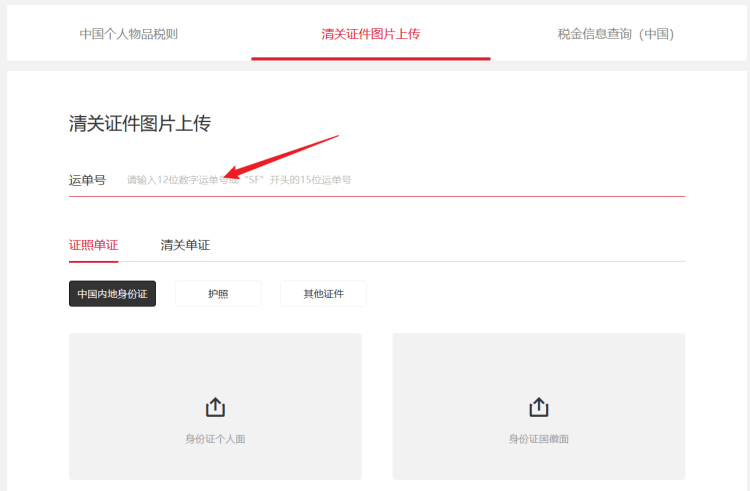Select the 其他证件 option
This screenshot has width=750, height=491.
[x=323, y=294]
